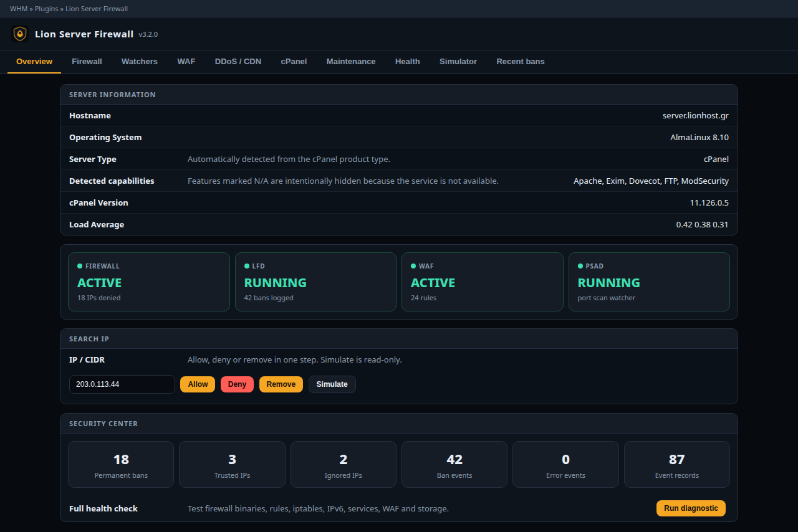Click Plugins in the breadcrumb
Viewport: 798px width, 532px height.
coord(47,9)
